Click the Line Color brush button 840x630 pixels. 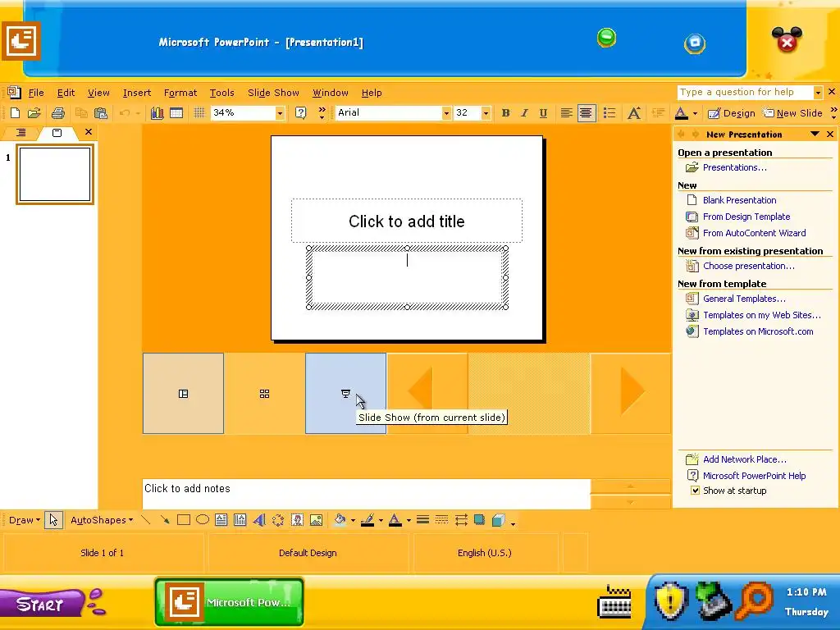(x=367, y=519)
